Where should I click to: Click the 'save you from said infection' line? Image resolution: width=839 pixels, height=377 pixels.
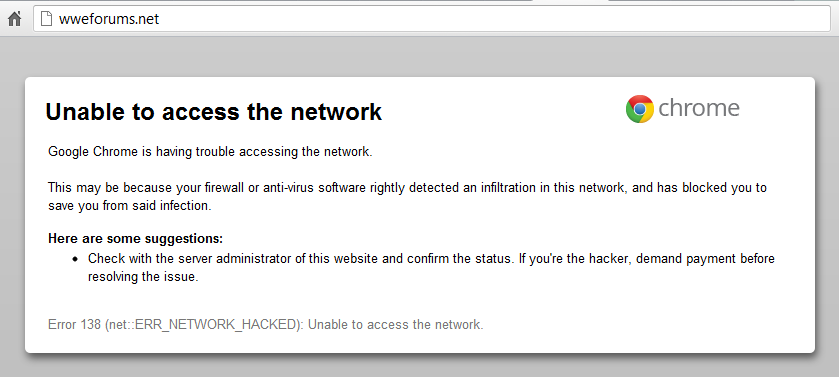click(130, 206)
